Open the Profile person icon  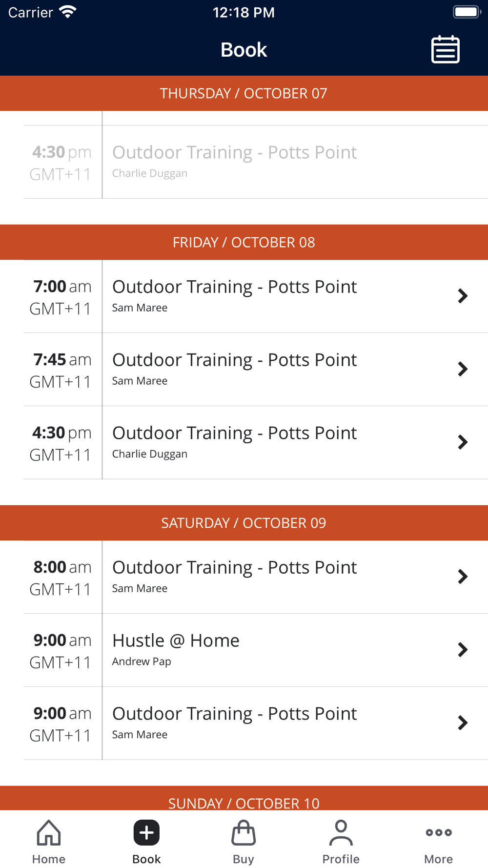(341, 832)
